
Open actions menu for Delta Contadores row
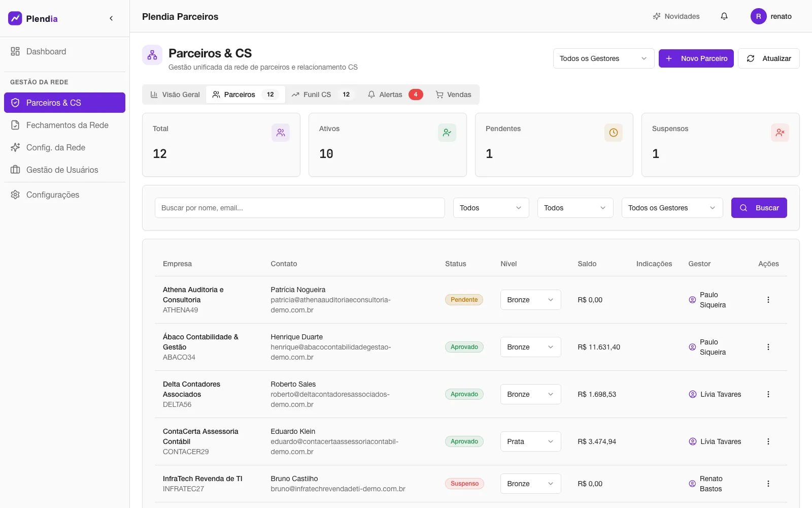point(768,394)
